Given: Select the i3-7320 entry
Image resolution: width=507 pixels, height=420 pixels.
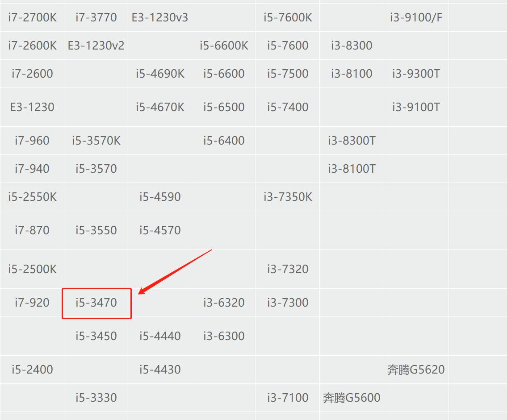Looking at the screenshot, I should 288,270.
